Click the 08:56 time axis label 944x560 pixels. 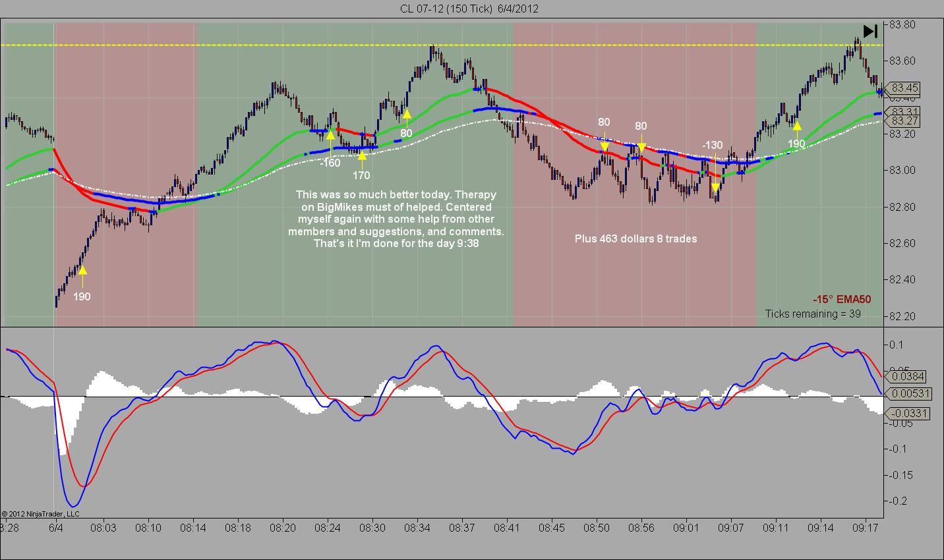641,528
